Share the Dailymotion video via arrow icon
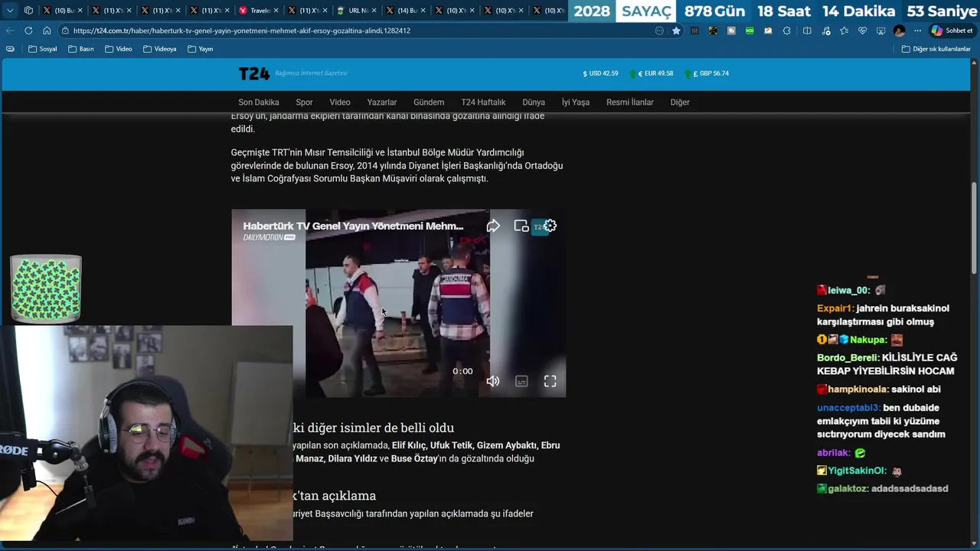The height and width of the screenshot is (551, 980). coord(493,226)
